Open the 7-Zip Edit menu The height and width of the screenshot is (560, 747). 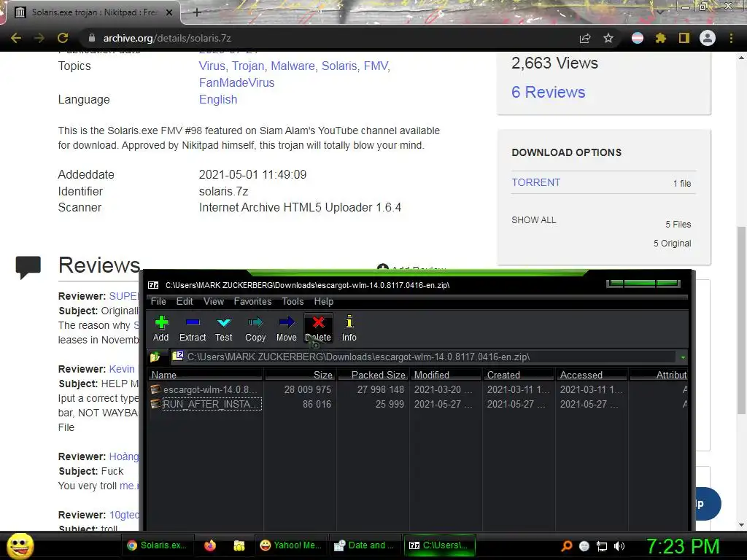tap(185, 301)
